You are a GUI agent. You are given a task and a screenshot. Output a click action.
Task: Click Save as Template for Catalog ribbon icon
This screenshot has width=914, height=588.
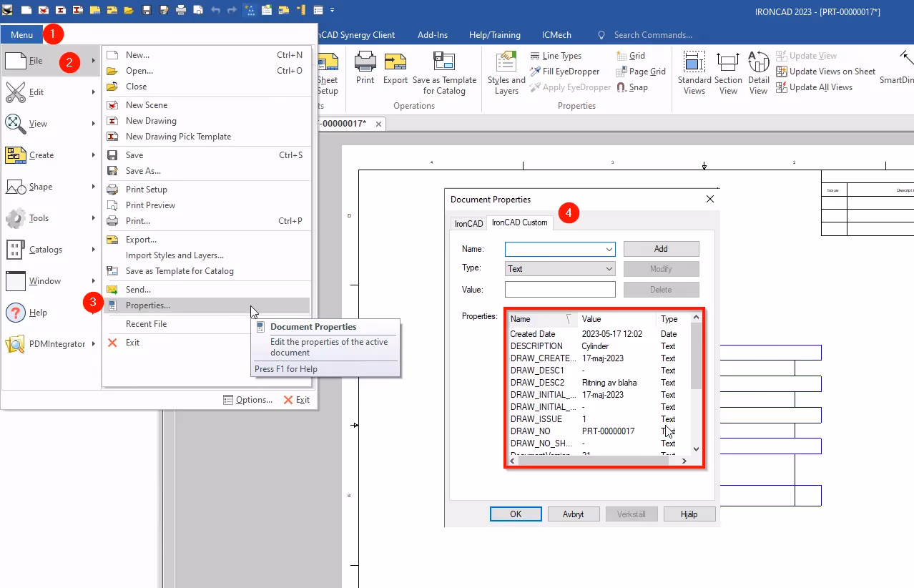point(444,73)
